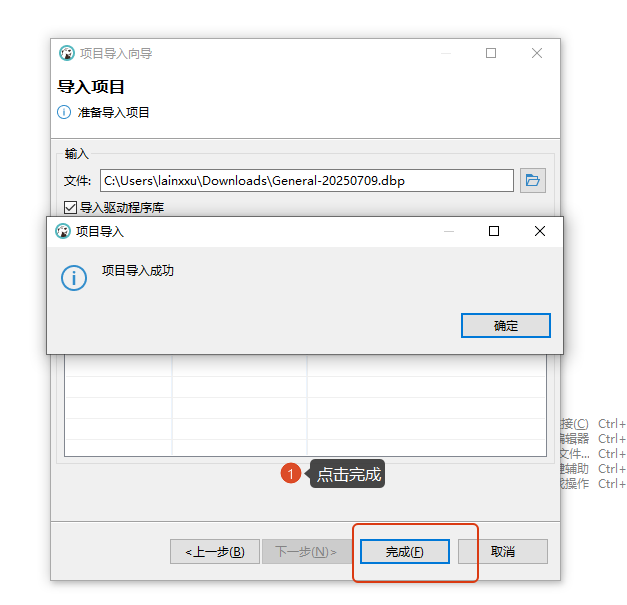Click the 取消 button in wizard

[x=503, y=552]
